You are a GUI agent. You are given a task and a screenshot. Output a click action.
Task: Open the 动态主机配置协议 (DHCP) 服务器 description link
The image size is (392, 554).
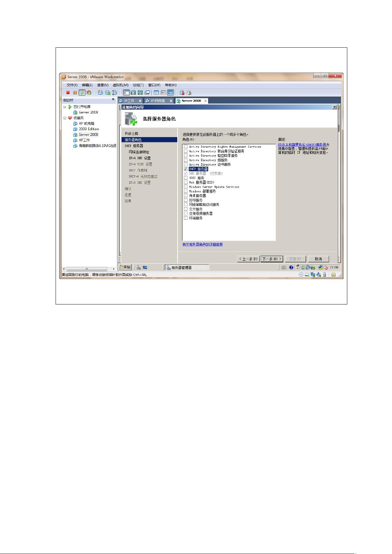click(302, 144)
